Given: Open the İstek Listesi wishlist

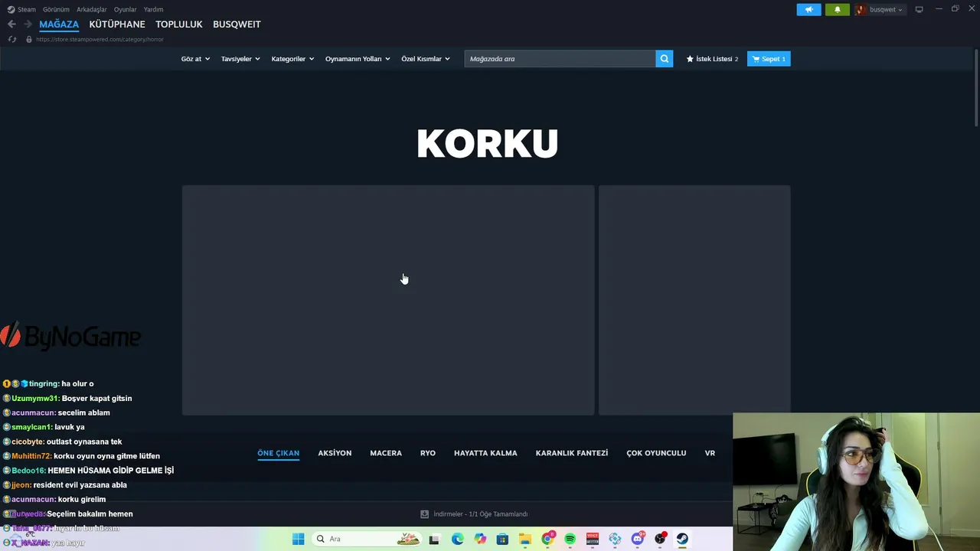Looking at the screenshot, I should [x=712, y=59].
